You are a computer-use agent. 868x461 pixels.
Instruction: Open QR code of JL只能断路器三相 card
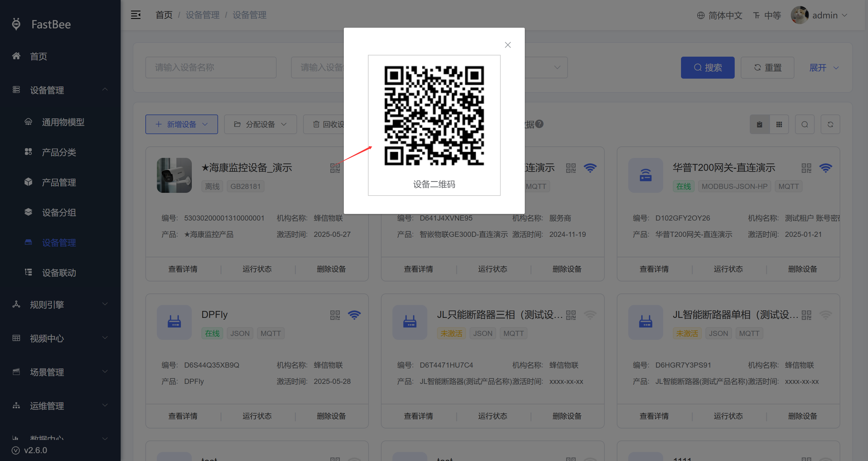click(571, 315)
